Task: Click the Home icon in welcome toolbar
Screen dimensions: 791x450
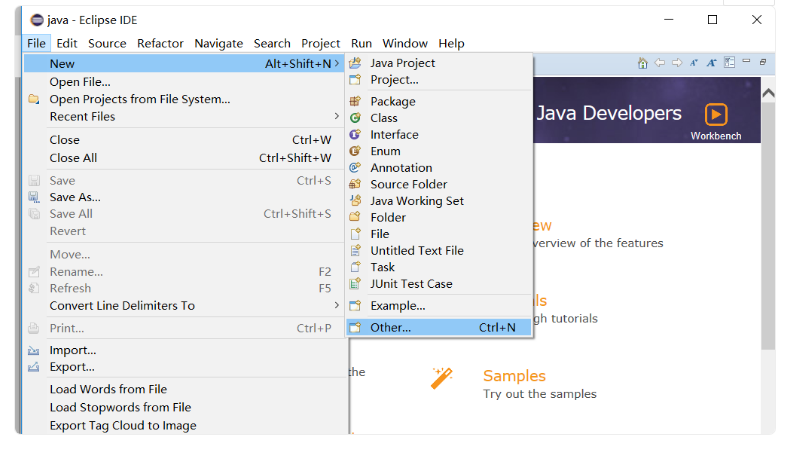Action: coord(643,63)
